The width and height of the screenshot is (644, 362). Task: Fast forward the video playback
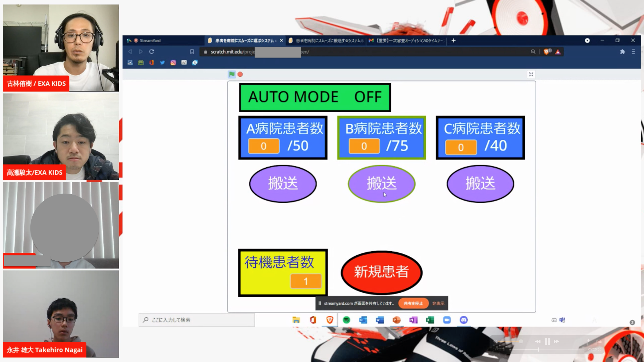point(556,341)
